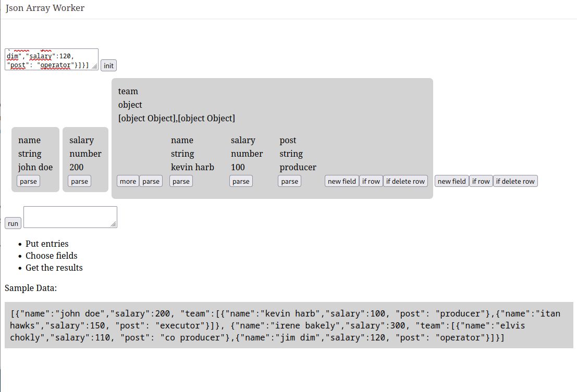Focus the JSON input text area

point(51,59)
